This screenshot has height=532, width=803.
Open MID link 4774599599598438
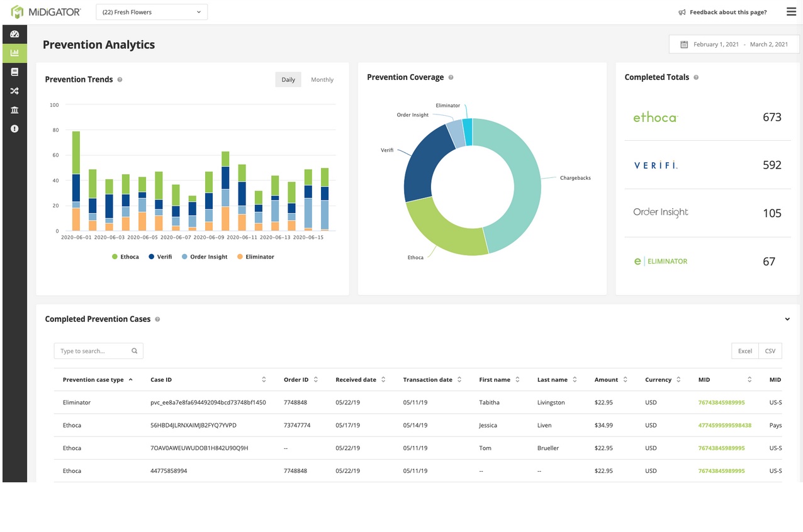pos(725,425)
